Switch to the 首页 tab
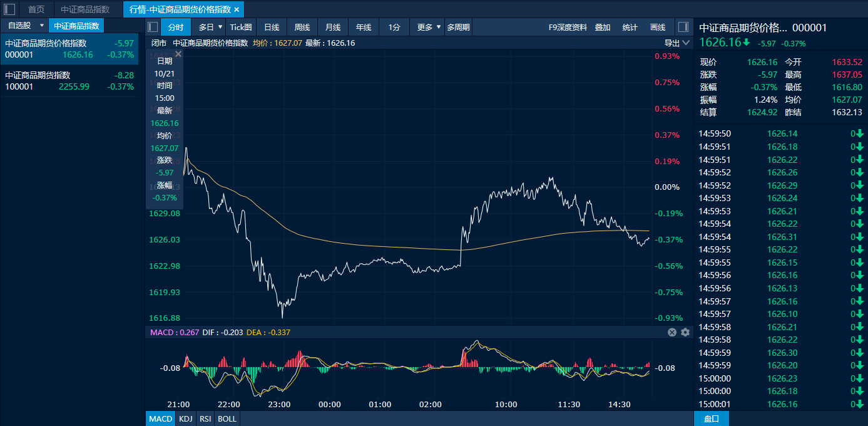This screenshot has width=868, height=426. point(36,9)
